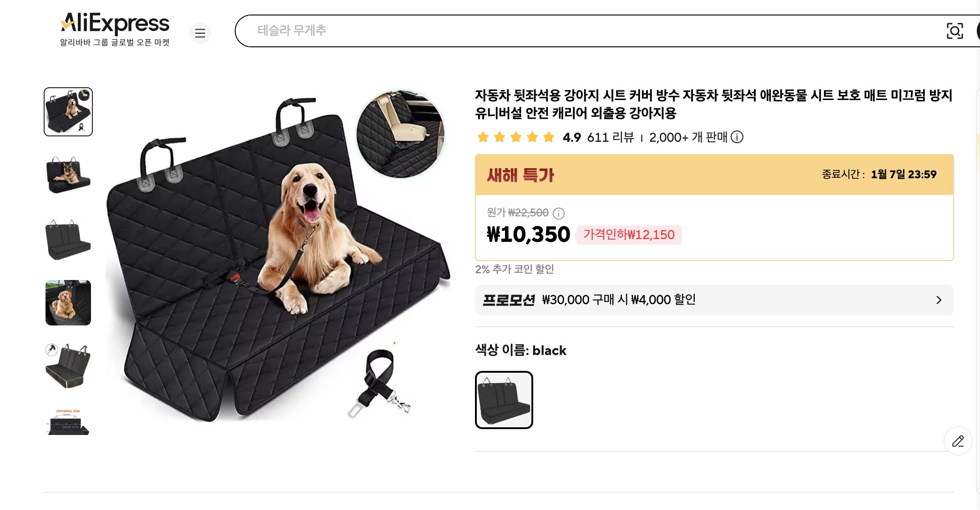
Task: Click the fifth rating star
Action: pos(547,137)
